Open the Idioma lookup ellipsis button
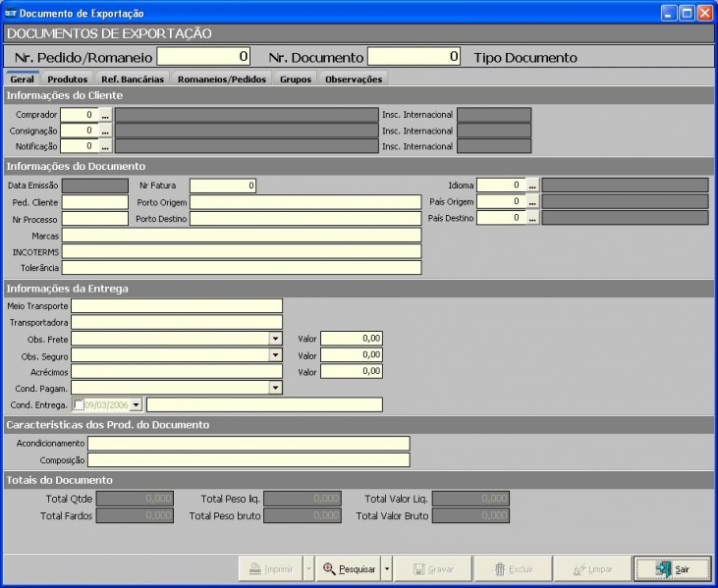Screen dimensions: 718x588 (532, 185)
